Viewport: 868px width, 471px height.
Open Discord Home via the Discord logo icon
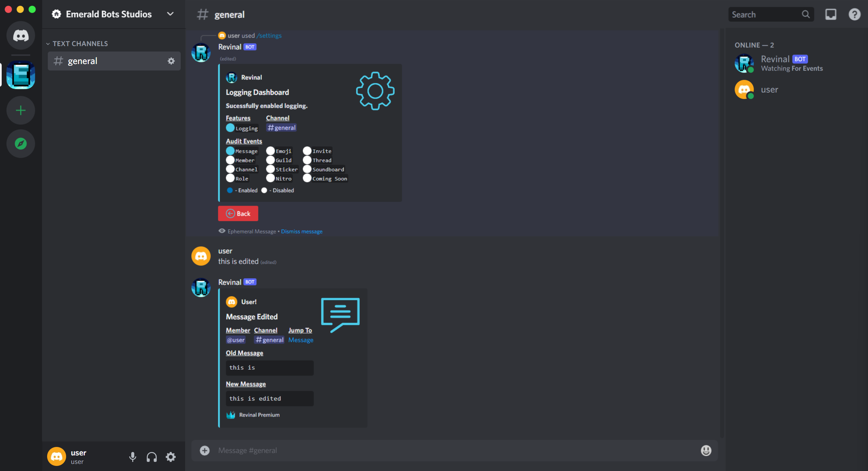[x=21, y=35]
